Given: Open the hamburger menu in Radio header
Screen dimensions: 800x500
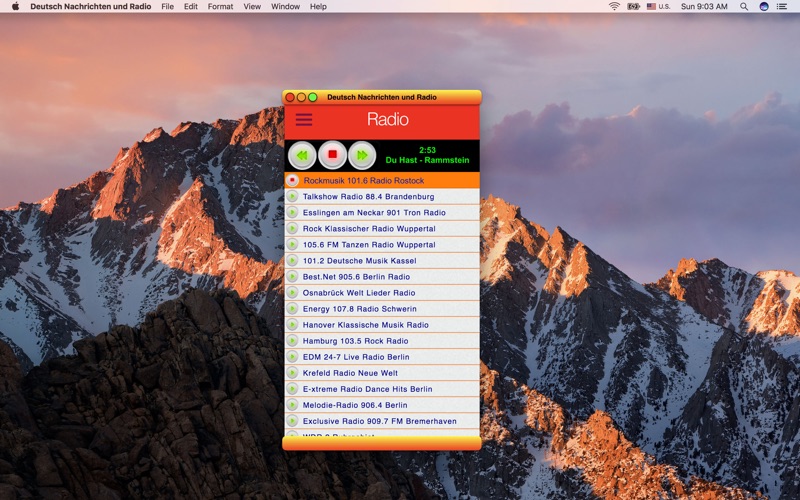Looking at the screenshot, I should point(304,120).
